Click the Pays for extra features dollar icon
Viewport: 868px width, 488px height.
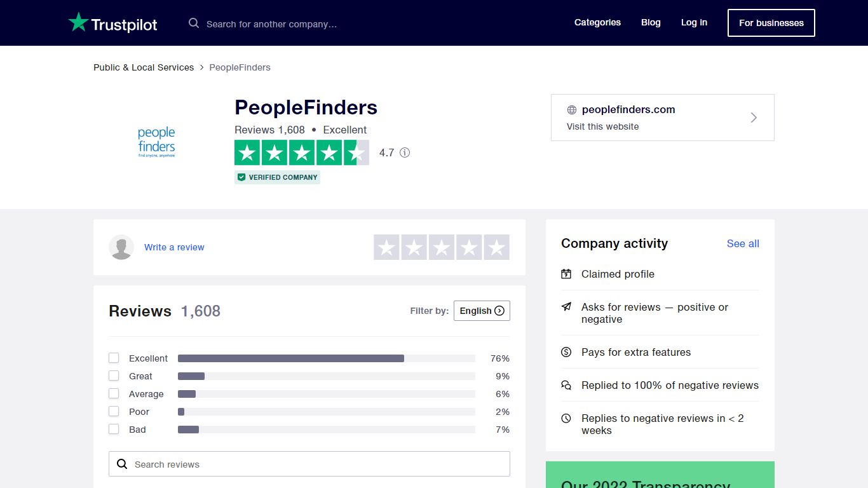click(566, 352)
